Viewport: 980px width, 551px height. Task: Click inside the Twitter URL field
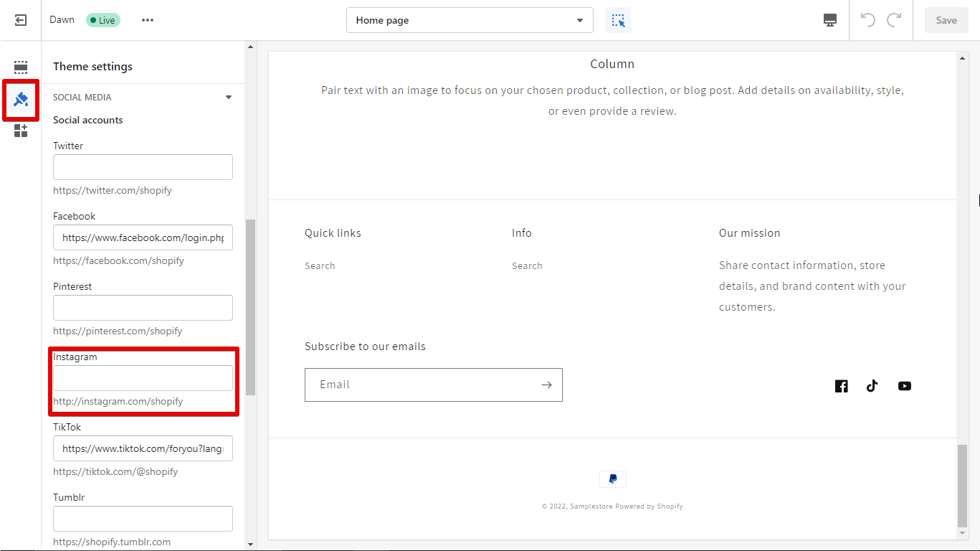click(143, 167)
